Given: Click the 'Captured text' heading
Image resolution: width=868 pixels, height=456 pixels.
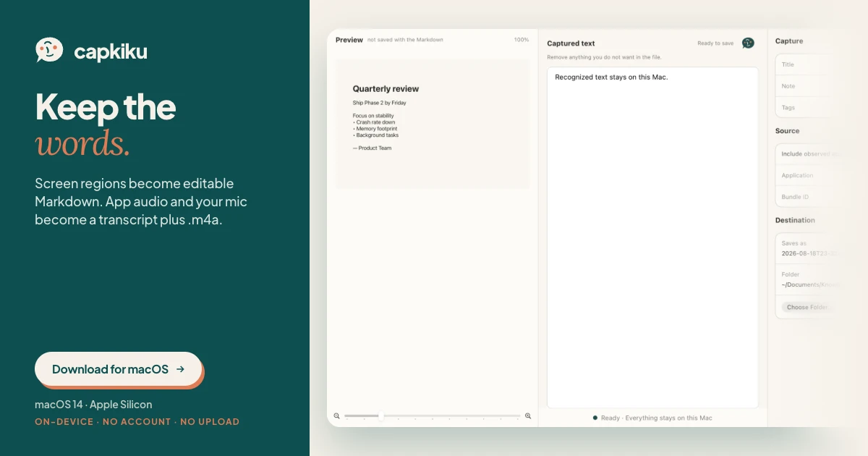Looking at the screenshot, I should pyautogui.click(x=571, y=43).
